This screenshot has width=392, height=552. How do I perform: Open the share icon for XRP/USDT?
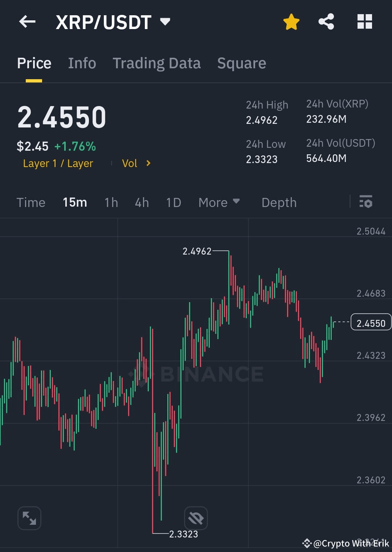326,22
